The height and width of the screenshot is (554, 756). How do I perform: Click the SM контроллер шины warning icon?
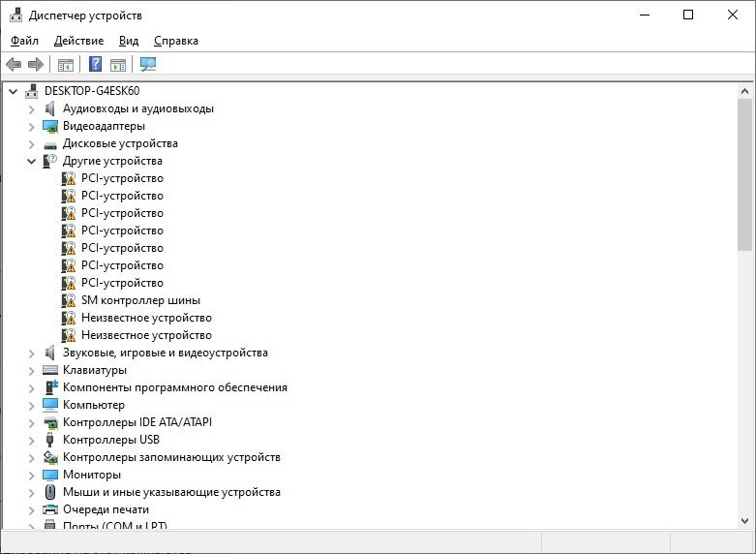(x=69, y=300)
